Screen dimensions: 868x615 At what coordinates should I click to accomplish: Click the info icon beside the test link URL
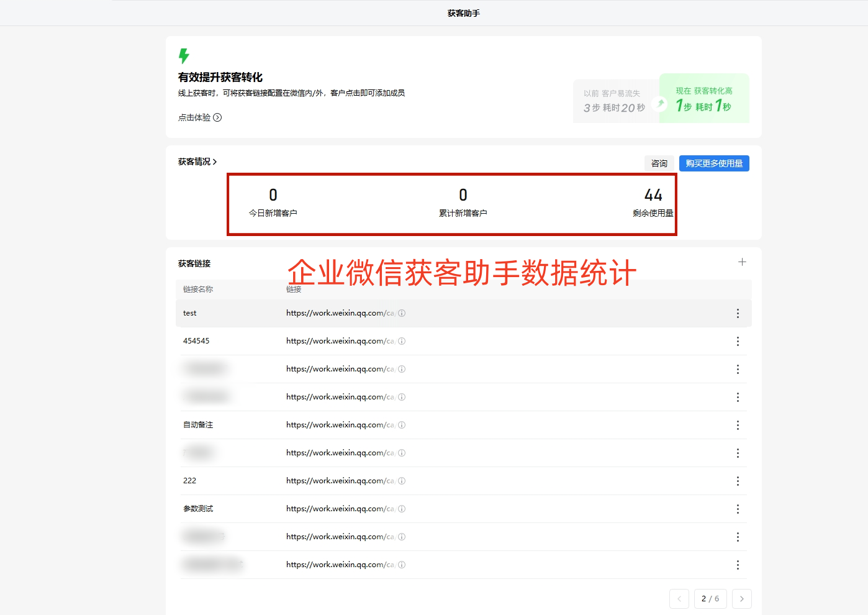402,313
